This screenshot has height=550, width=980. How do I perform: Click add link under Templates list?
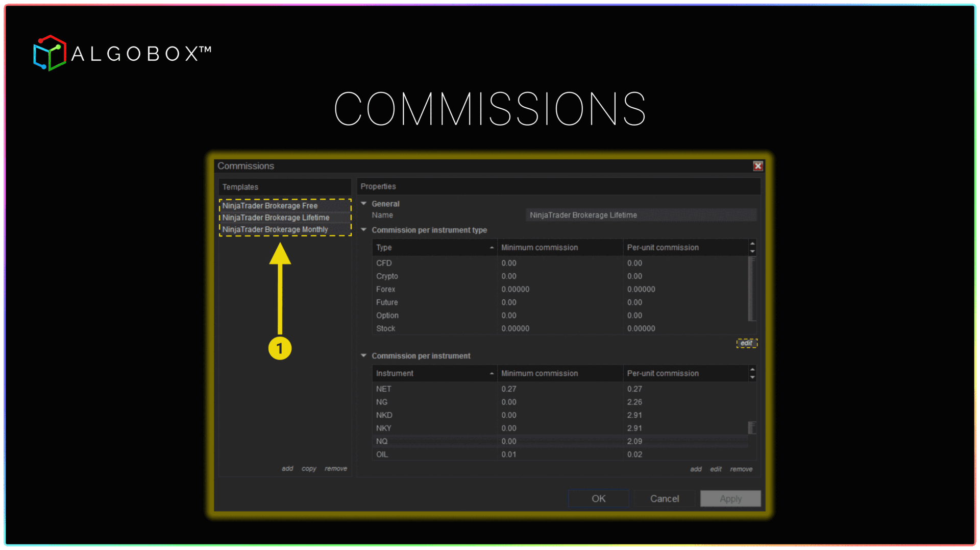click(x=287, y=468)
